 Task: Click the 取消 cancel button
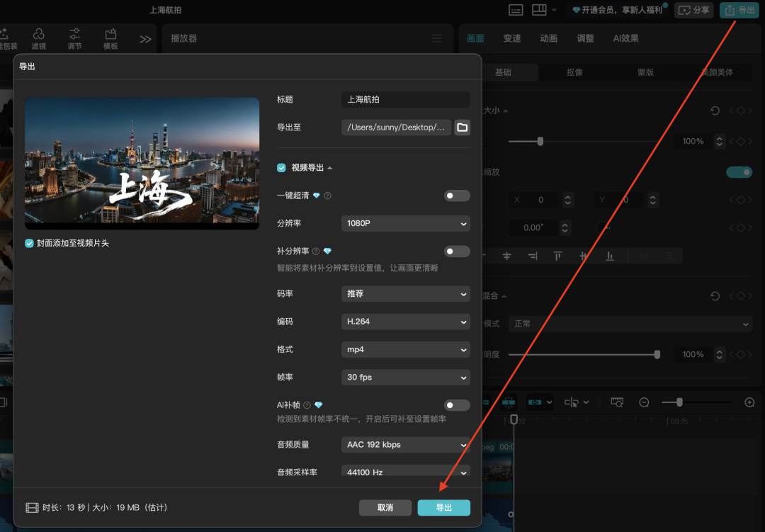click(x=385, y=508)
